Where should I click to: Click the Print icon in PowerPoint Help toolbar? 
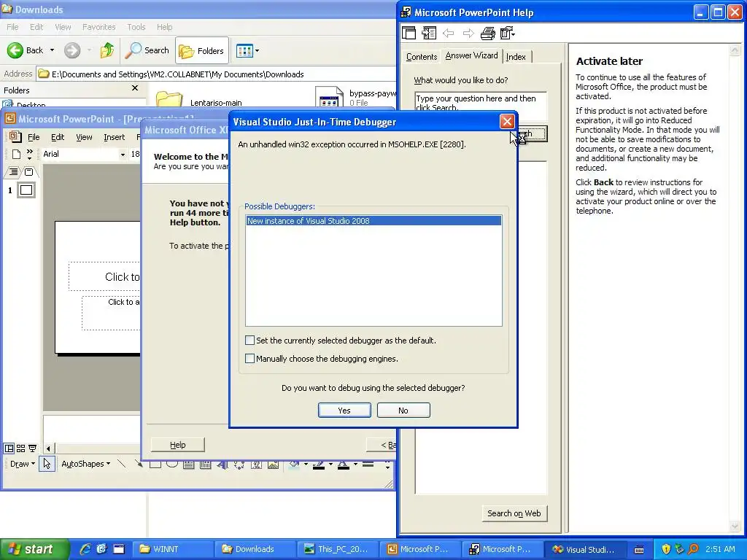click(x=488, y=33)
